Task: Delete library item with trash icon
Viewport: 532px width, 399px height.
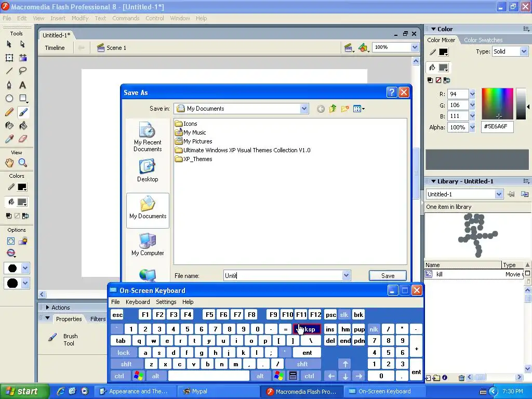Action: (461, 378)
